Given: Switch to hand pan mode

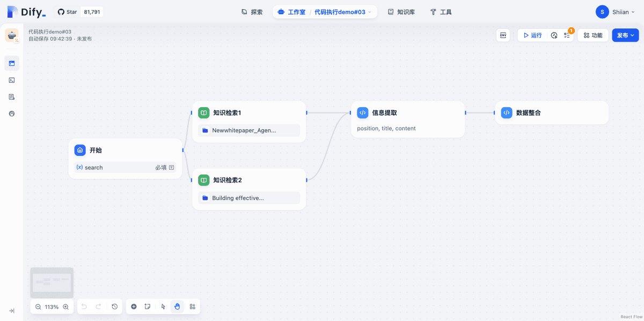Looking at the screenshot, I should click(x=177, y=307).
